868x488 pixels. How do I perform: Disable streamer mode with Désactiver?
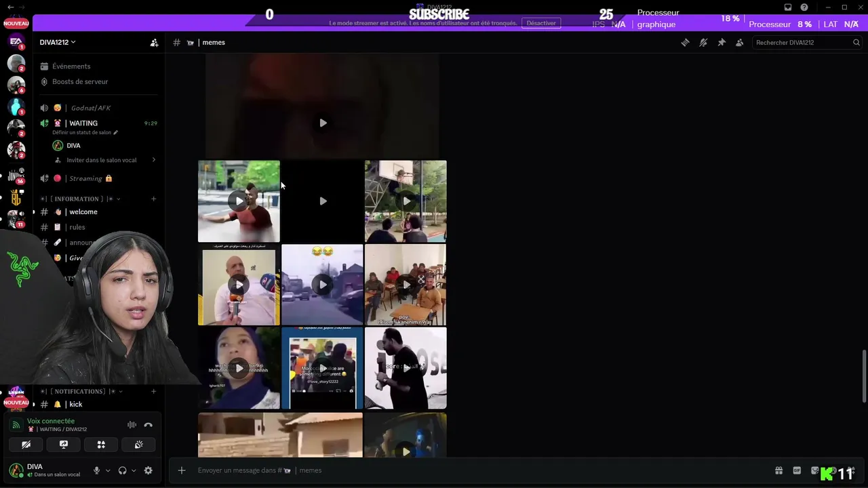pos(541,23)
